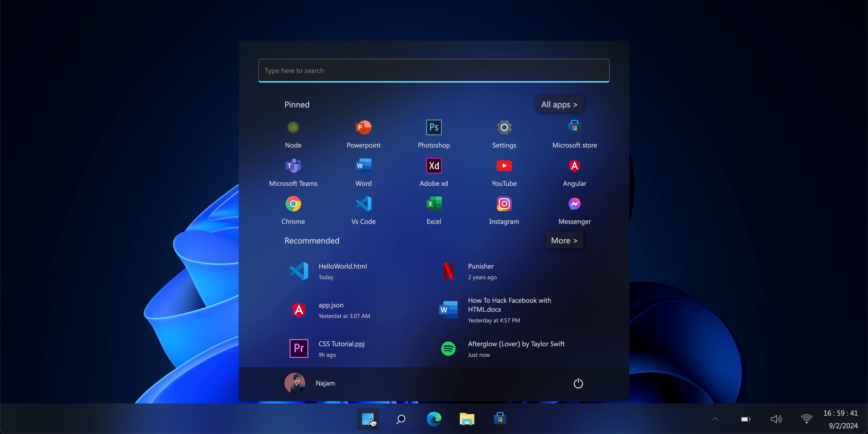
Task: Open Afterglow (Lover) by Taylor Swift
Action: [x=502, y=349]
